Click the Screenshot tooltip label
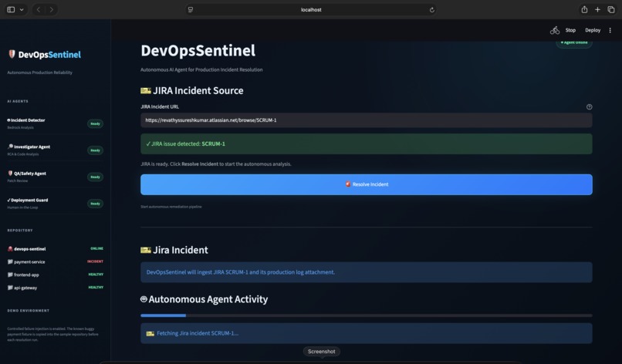This screenshot has width=622, height=364. (321, 352)
